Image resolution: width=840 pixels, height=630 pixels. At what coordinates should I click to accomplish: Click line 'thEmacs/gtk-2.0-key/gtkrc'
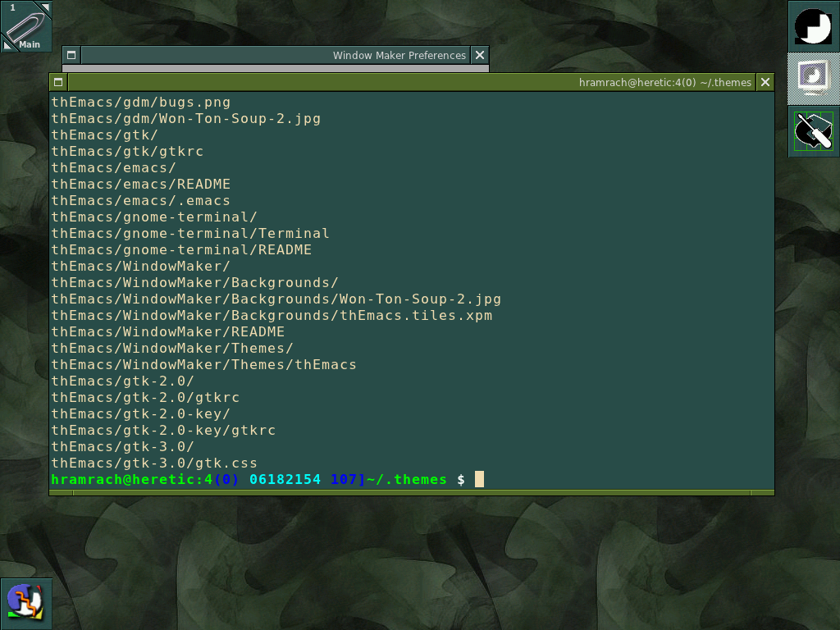click(163, 430)
